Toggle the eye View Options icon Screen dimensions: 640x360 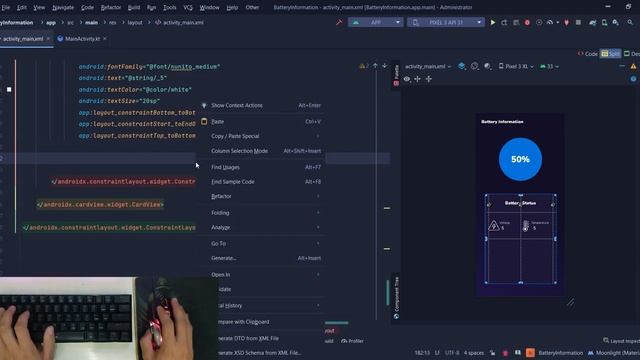[407, 79]
